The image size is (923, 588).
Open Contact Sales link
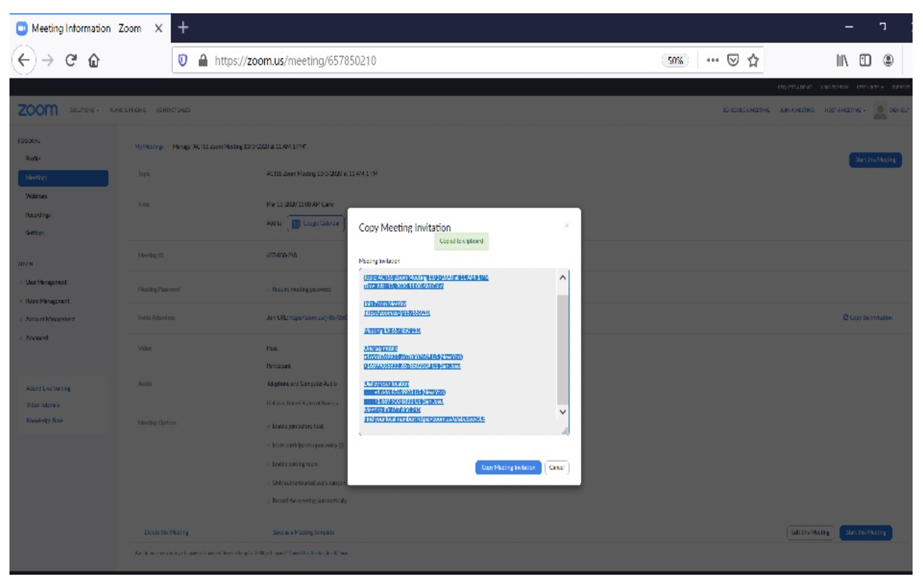tap(173, 110)
